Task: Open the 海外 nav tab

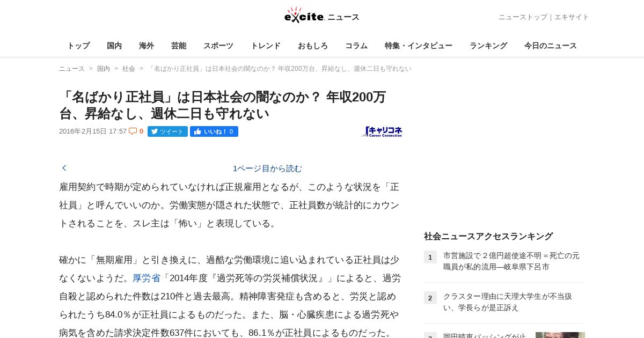Action: pos(147,46)
